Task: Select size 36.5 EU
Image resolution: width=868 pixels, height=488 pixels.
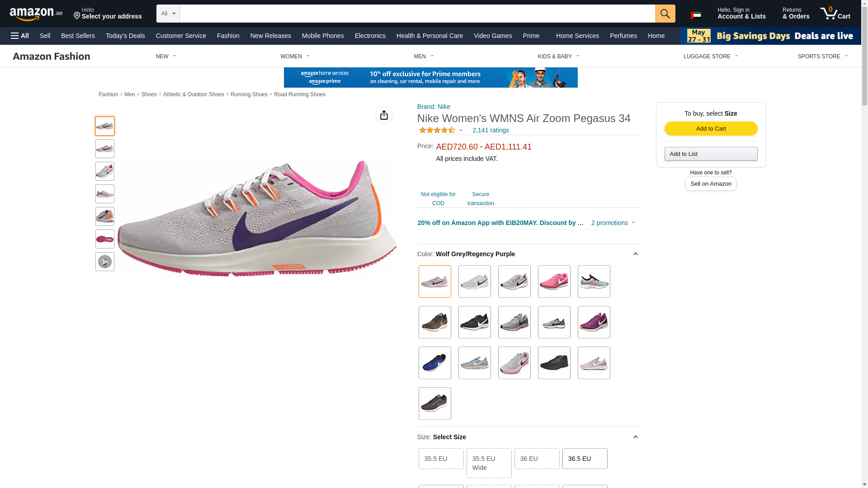Action: coord(585,459)
